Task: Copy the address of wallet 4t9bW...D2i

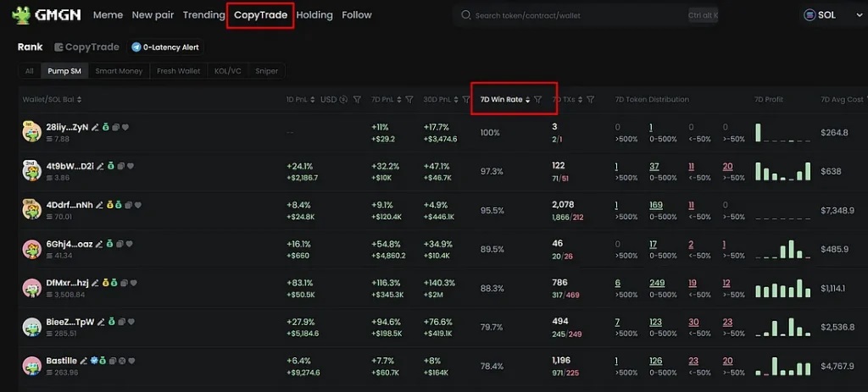Action: 121,166
